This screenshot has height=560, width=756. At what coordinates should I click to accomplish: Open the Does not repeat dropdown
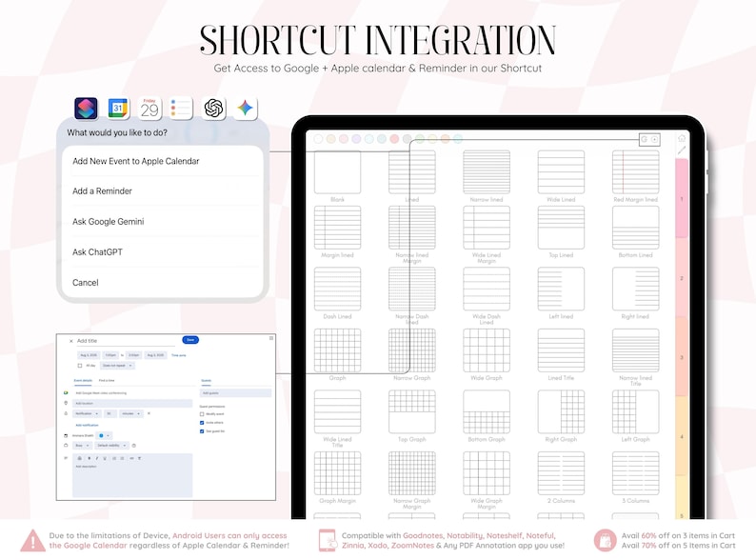(x=118, y=366)
